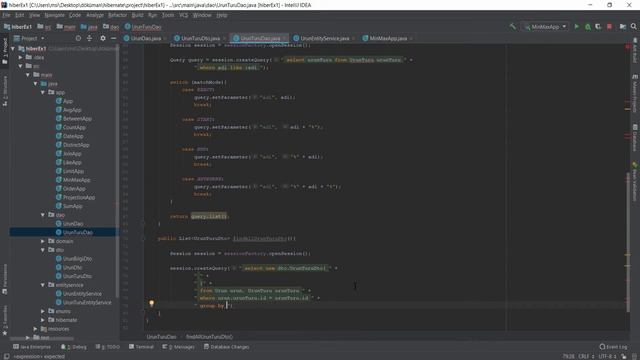Stop the running process red square
The height and width of the screenshot is (360, 640).
pyautogui.click(x=609, y=27)
